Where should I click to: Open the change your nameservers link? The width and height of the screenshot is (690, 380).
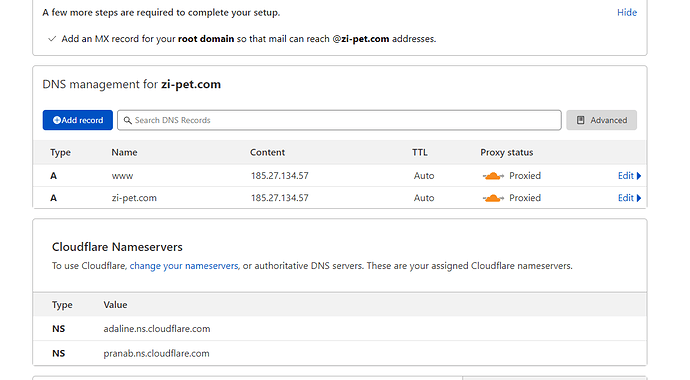(x=184, y=266)
